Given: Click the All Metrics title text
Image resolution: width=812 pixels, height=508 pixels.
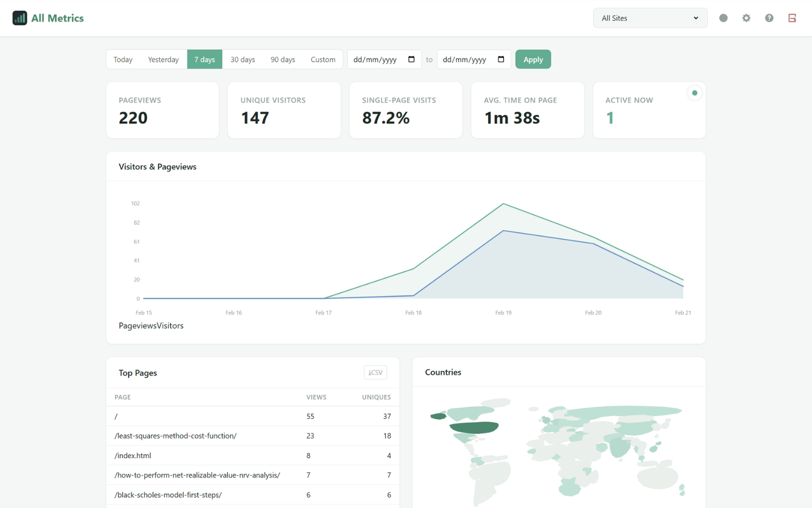Looking at the screenshot, I should coord(57,18).
